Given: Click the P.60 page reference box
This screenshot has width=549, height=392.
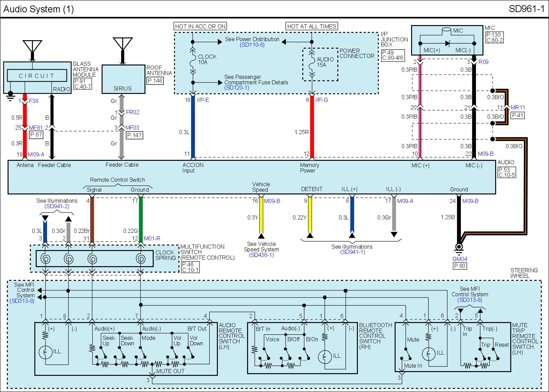Looking at the screenshot, I should [459, 266].
